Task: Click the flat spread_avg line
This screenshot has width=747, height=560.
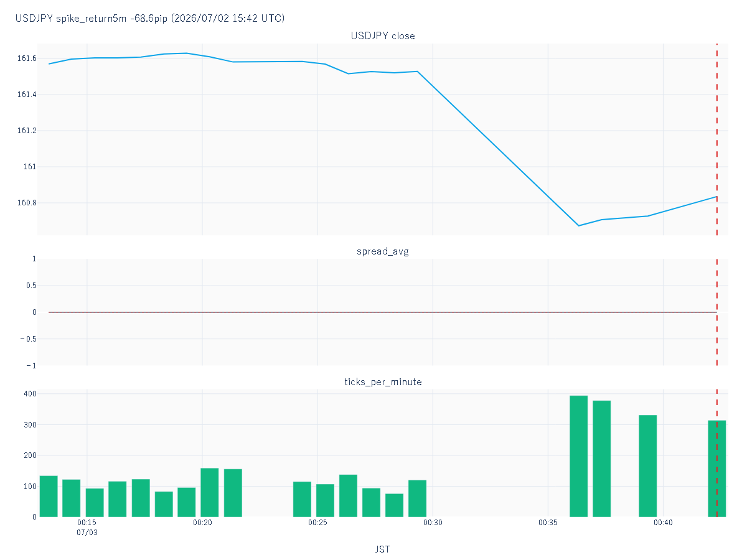Action: click(383, 312)
